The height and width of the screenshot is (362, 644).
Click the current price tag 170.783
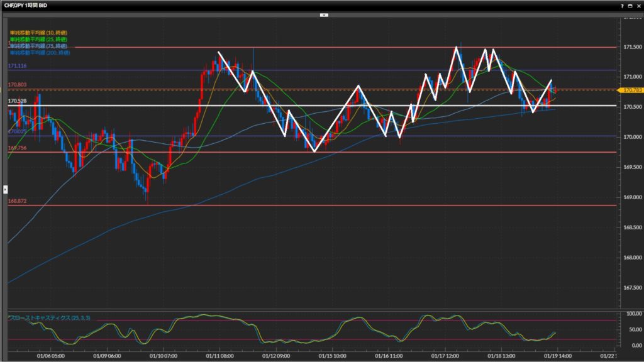631,90
